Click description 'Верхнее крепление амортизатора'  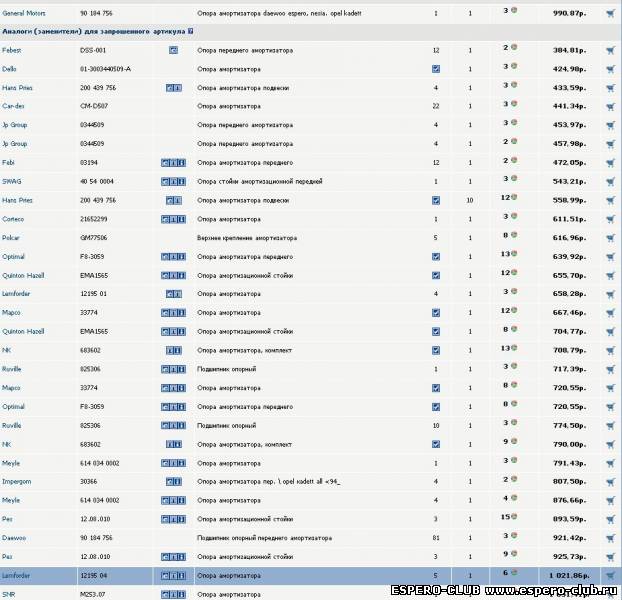click(247, 238)
